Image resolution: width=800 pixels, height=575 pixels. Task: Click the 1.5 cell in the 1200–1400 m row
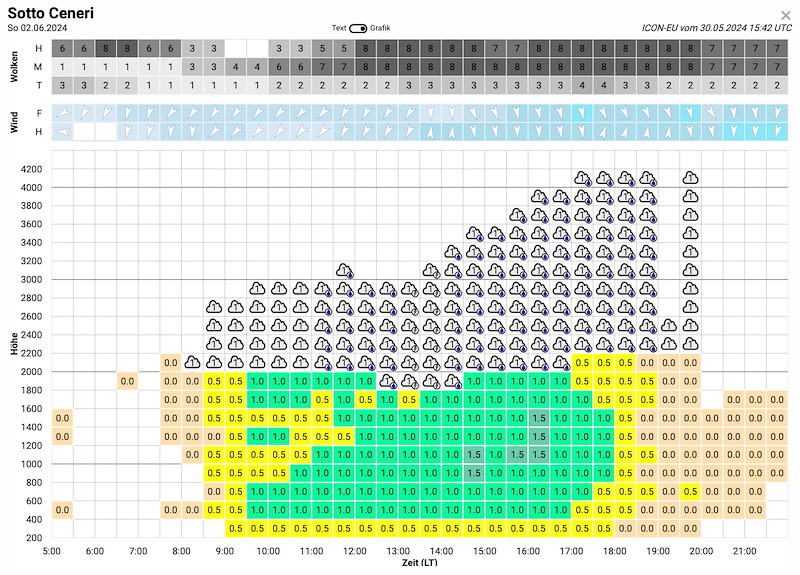pyautogui.click(x=539, y=436)
